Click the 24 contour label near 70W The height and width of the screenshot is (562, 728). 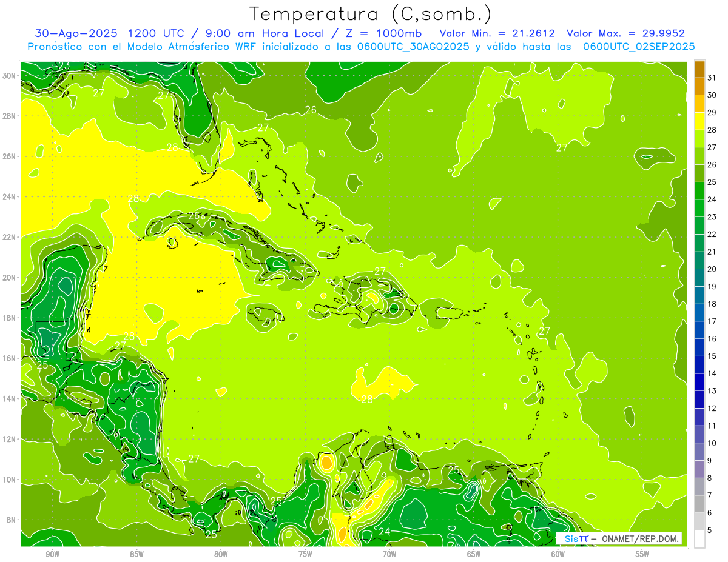pyautogui.click(x=384, y=532)
